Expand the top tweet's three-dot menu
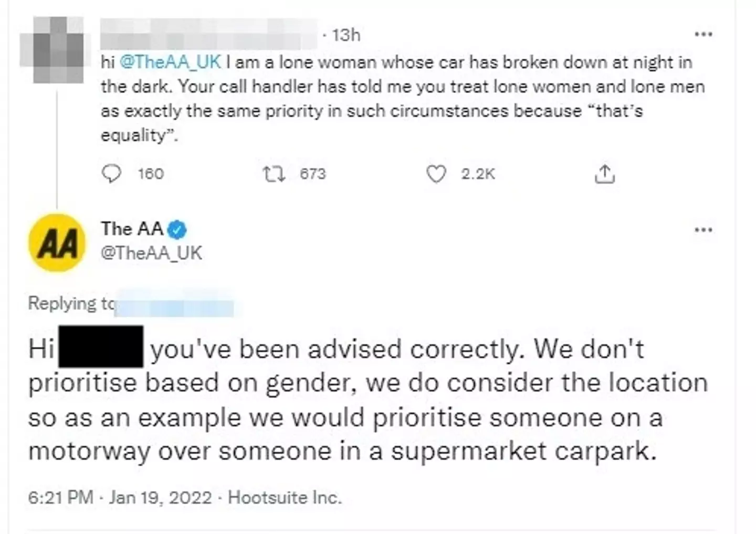This screenshot has width=756, height=534. 703,35
